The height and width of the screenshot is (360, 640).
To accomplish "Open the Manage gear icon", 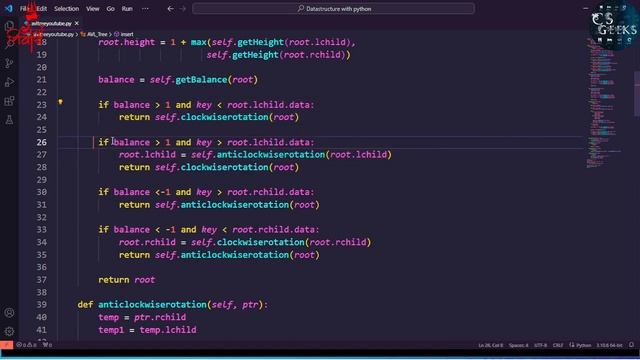I will pos(9,331).
